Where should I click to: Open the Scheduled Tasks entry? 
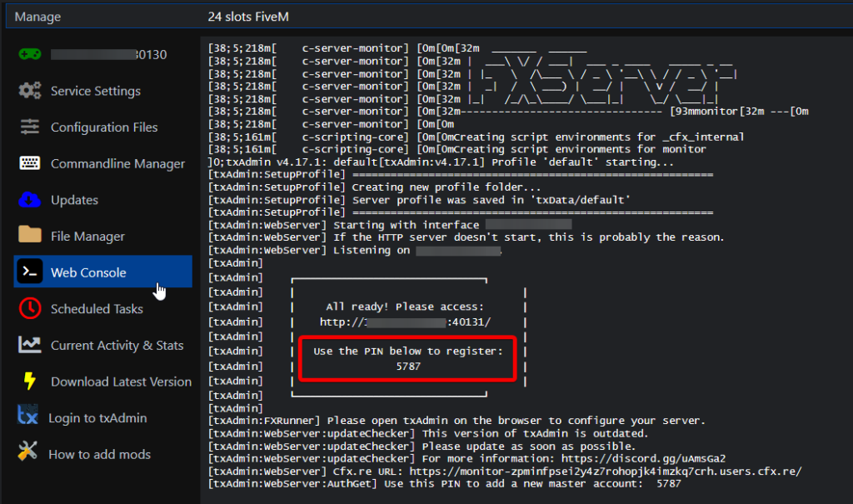(x=97, y=309)
